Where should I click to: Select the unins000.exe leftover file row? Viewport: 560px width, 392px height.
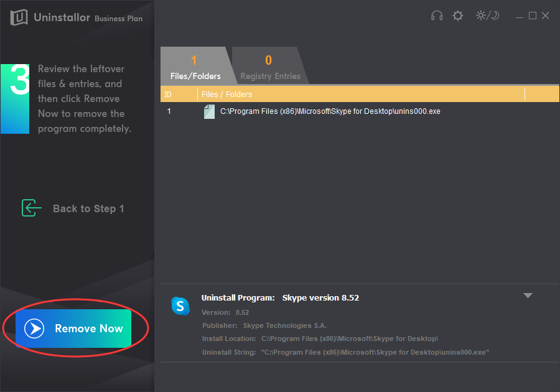pyautogui.click(x=360, y=111)
